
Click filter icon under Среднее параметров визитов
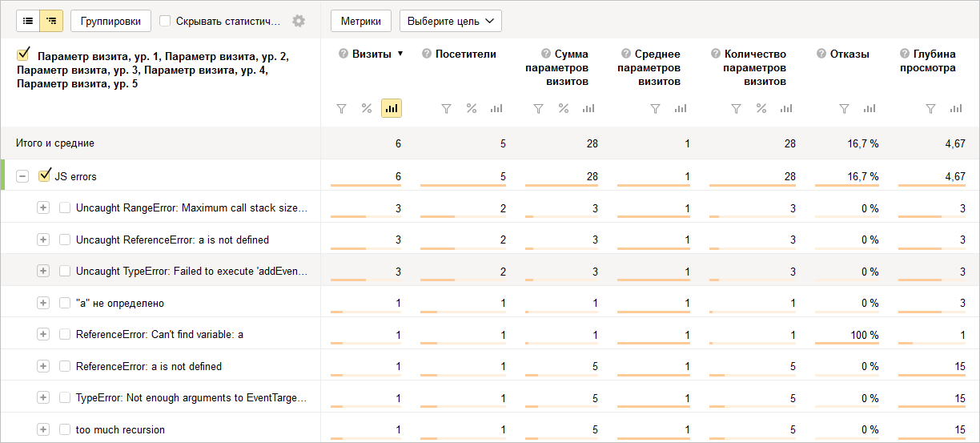pyautogui.click(x=655, y=108)
